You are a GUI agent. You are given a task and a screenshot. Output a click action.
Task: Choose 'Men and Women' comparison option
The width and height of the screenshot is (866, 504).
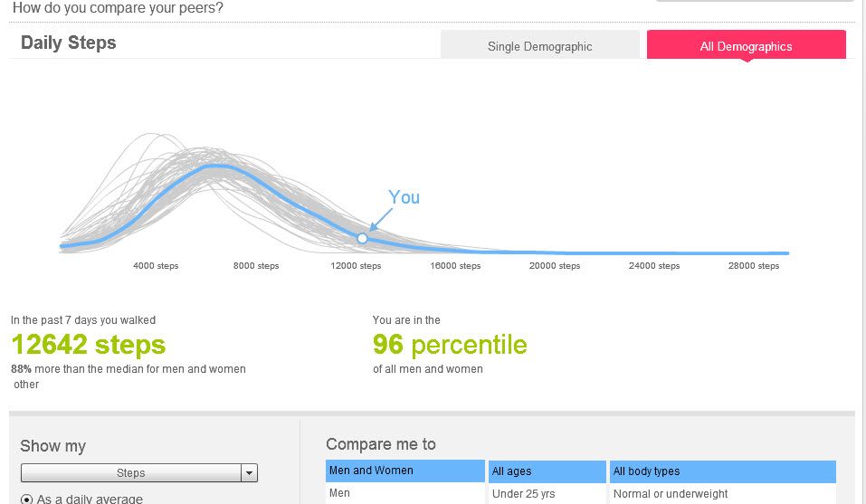click(x=404, y=471)
